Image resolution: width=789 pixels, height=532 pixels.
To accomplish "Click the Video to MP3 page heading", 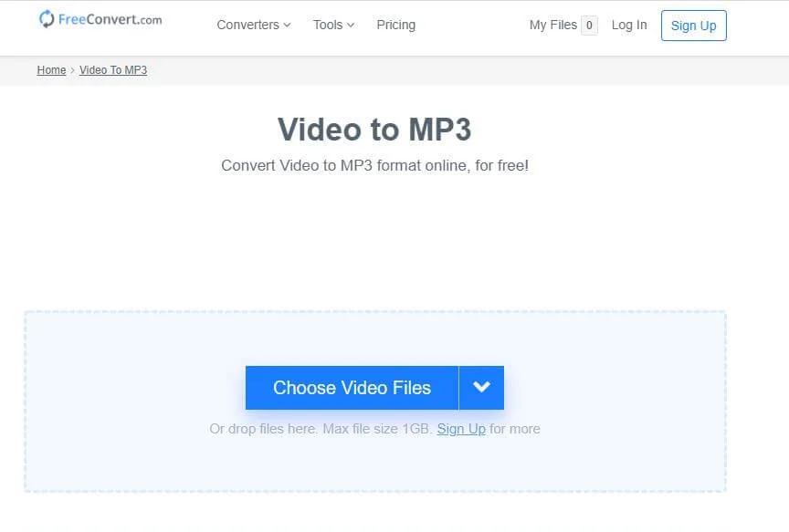I will (374, 130).
